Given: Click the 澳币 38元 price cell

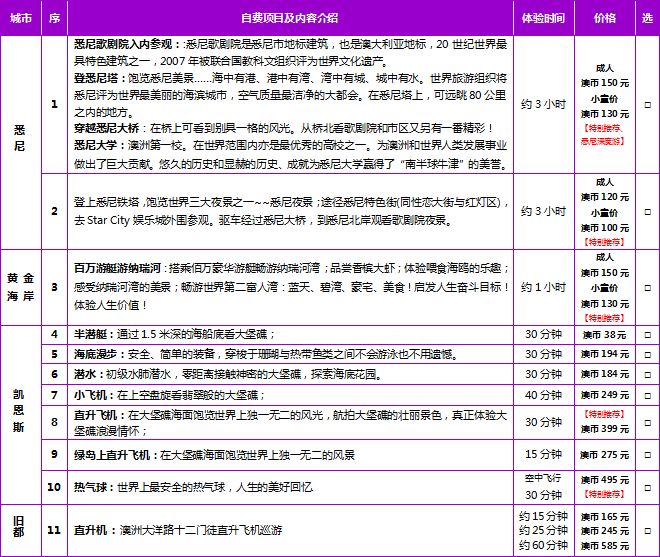Looking at the screenshot, I should (x=605, y=334).
